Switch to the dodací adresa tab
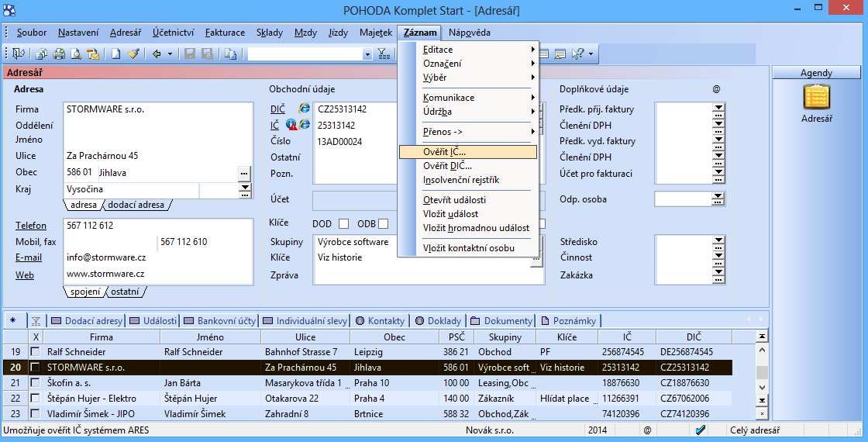 (x=136, y=205)
